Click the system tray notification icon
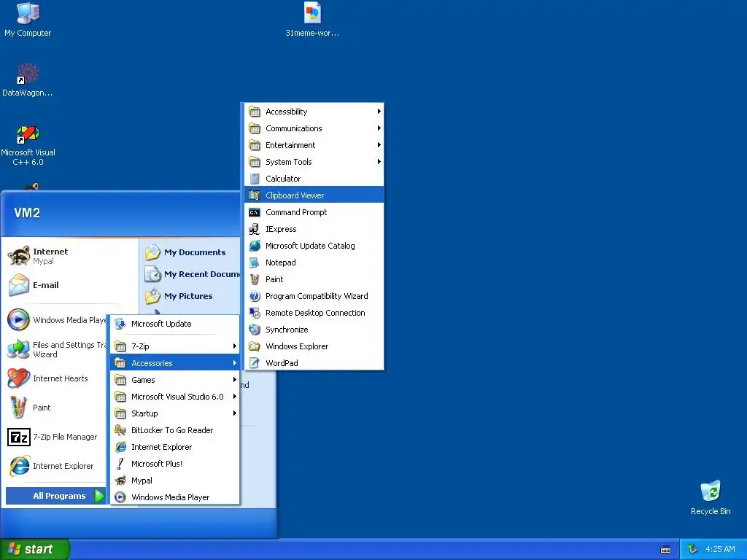This screenshot has width=747, height=560. [x=692, y=549]
